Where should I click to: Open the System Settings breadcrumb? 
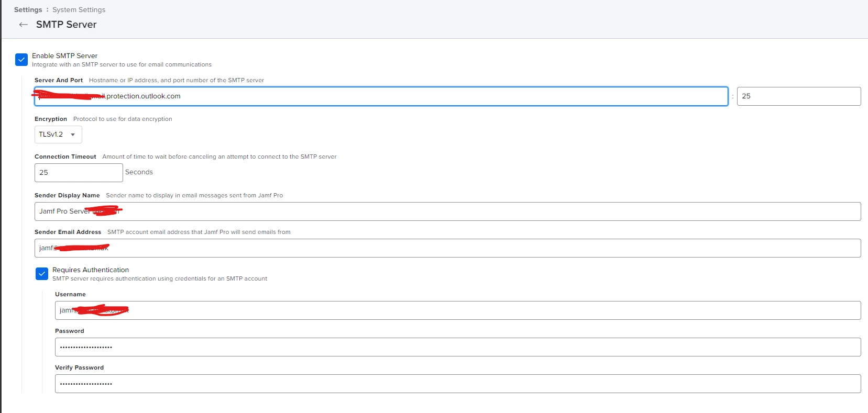79,9
